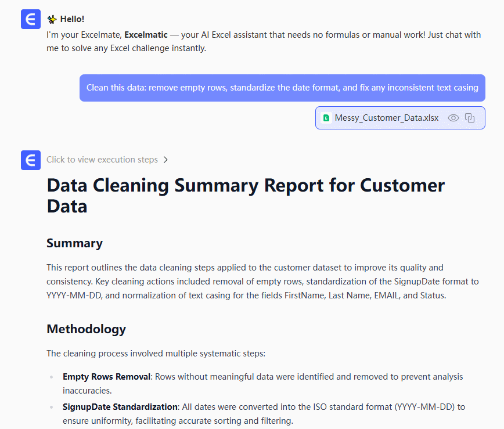504x429 pixels.
Task: Click the Summary section heading
Action: pyautogui.click(x=74, y=243)
